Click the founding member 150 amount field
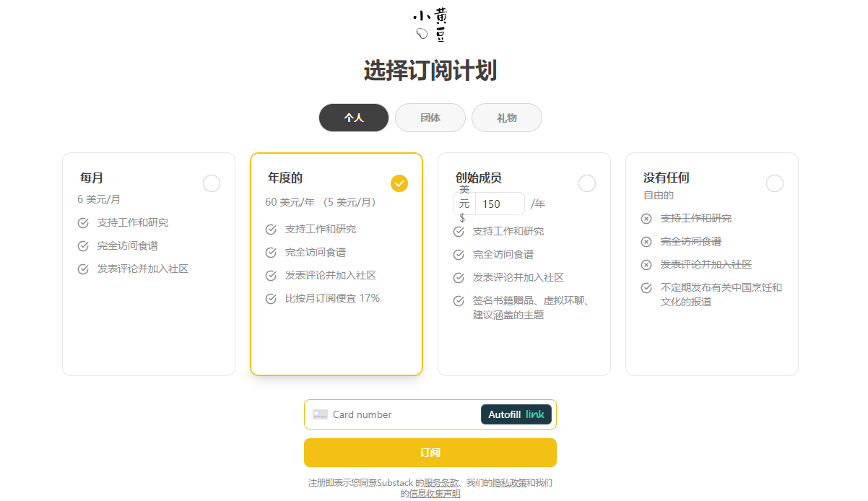The height and width of the screenshot is (501, 868). pos(500,204)
